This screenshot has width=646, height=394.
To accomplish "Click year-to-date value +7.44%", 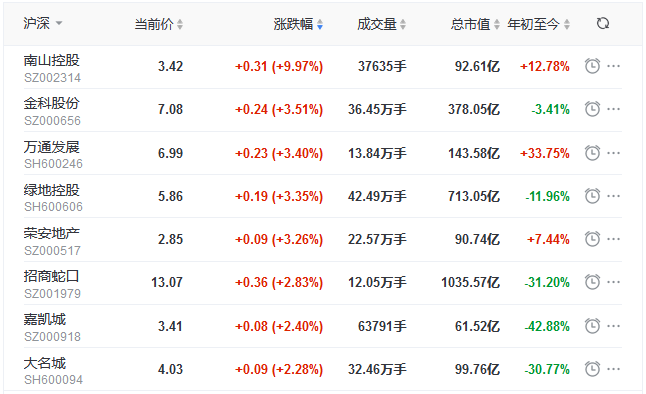I will (x=548, y=239).
